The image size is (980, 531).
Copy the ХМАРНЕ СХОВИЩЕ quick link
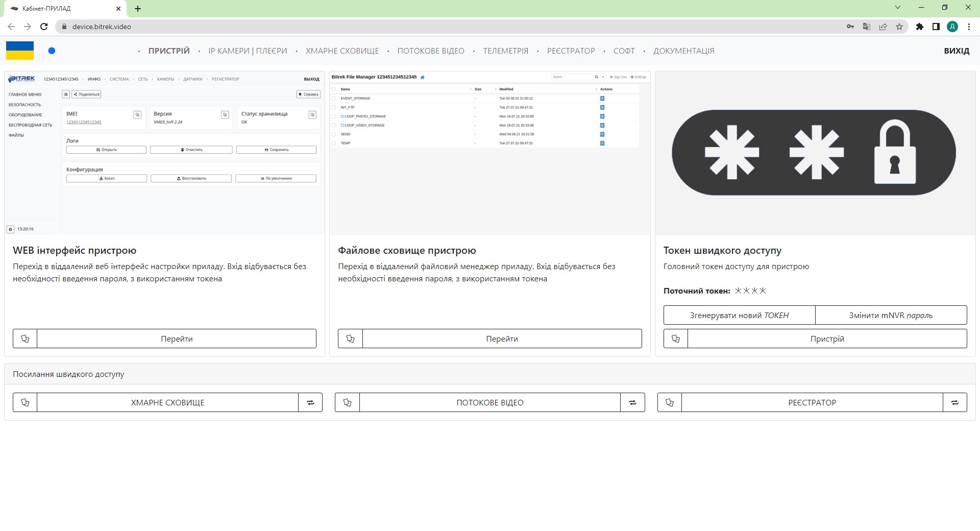pyautogui.click(x=25, y=402)
